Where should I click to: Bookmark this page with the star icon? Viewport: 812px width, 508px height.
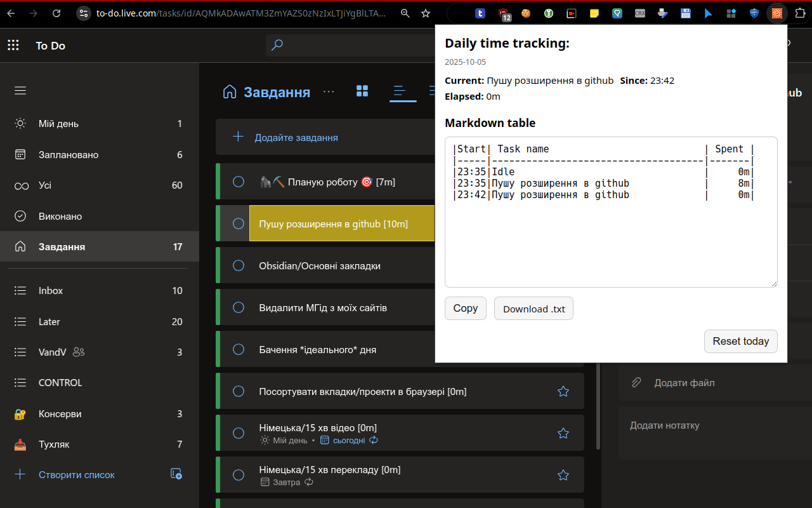pos(426,13)
